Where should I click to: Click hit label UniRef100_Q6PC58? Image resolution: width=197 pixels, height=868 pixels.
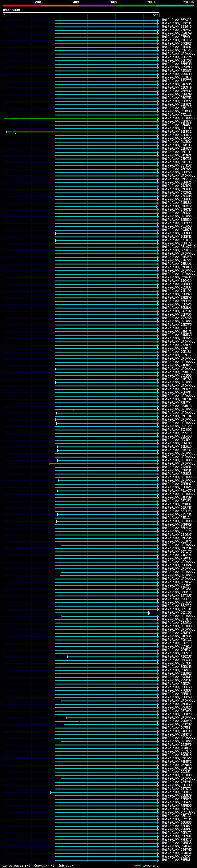[x=177, y=172]
